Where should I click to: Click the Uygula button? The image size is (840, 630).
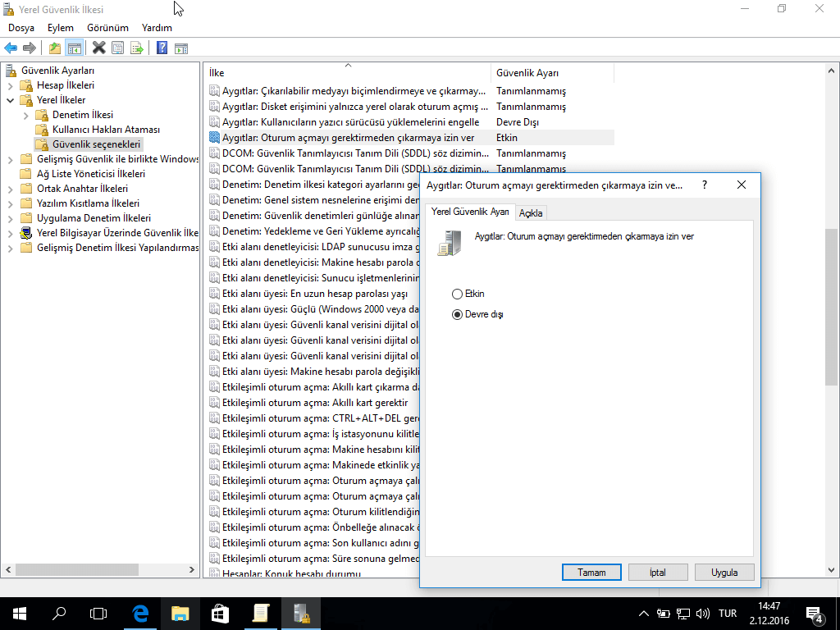tap(724, 573)
